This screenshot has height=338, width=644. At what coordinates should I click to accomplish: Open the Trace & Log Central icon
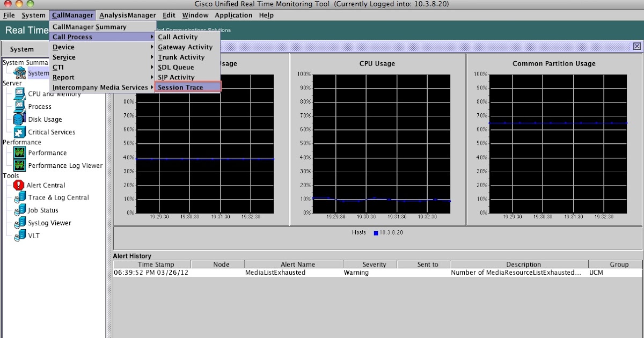(19, 197)
